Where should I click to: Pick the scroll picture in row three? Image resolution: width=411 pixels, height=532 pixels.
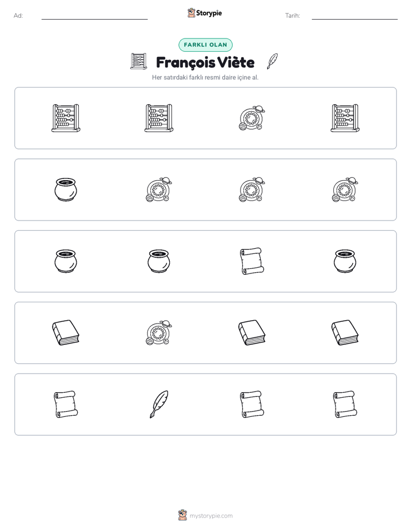252,261
